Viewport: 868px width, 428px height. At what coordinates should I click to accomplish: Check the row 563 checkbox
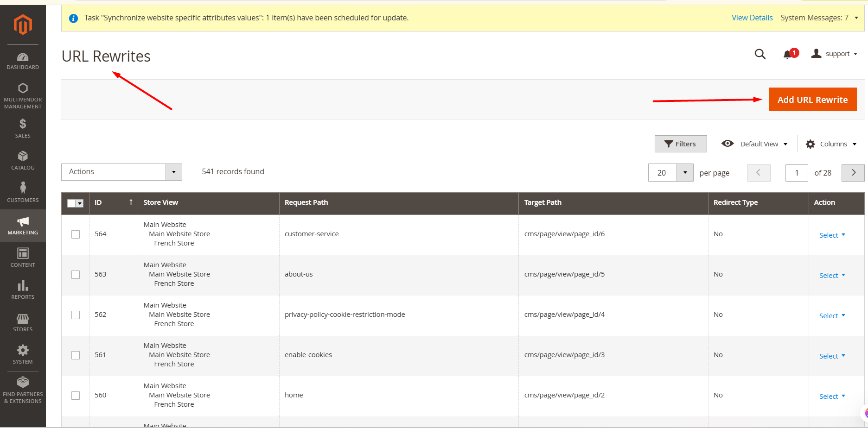[x=76, y=275]
